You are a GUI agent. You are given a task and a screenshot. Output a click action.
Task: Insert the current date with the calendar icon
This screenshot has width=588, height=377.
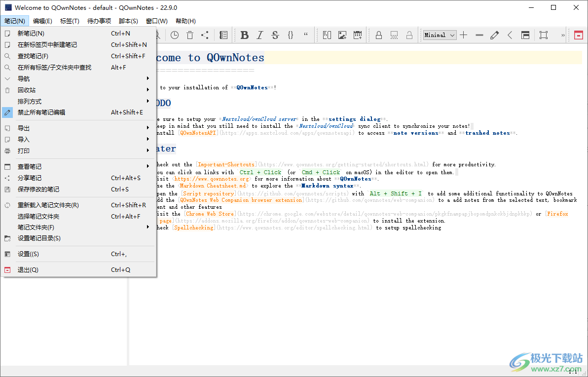tap(357, 35)
